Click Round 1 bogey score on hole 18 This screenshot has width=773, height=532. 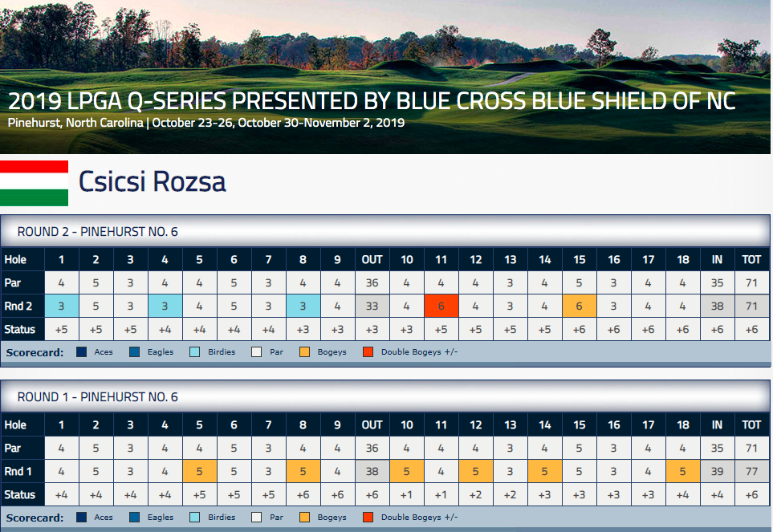(683, 471)
